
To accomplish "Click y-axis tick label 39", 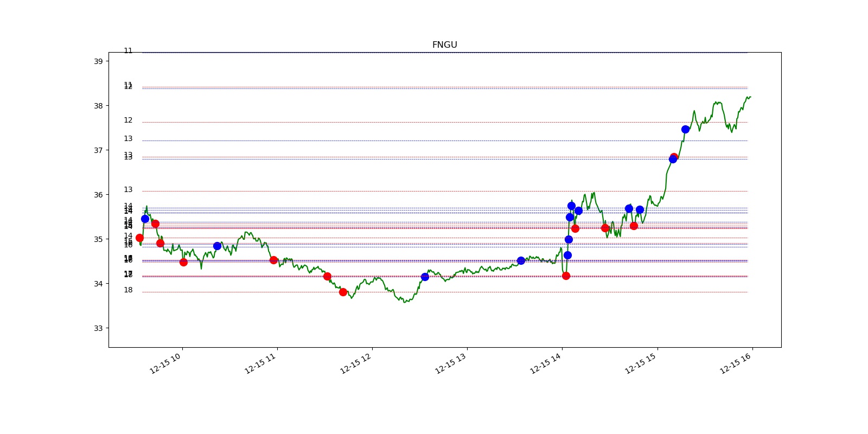I will pos(98,61).
